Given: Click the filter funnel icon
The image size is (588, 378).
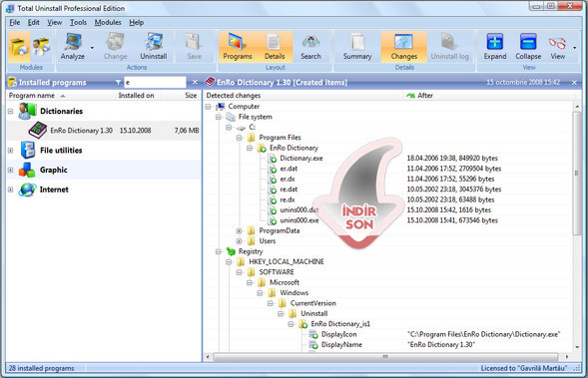Looking at the screenshot, I should (118, 83).
